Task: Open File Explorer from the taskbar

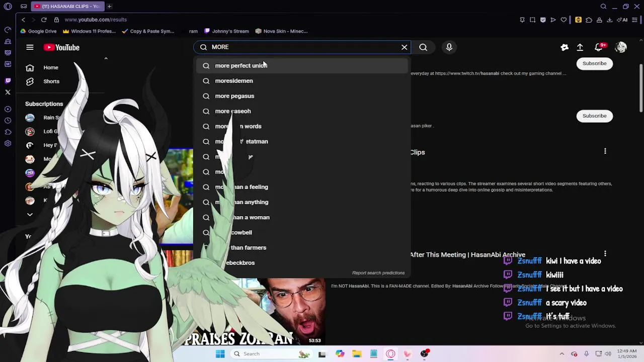Action: (357, 354)
